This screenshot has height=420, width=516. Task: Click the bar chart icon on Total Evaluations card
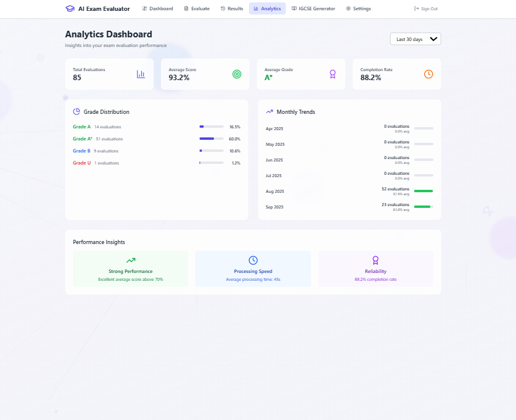[140, 74]
